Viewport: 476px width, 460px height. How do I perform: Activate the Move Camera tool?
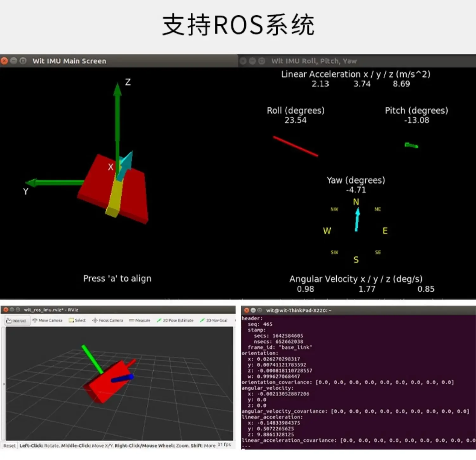[x=47, y=321]
